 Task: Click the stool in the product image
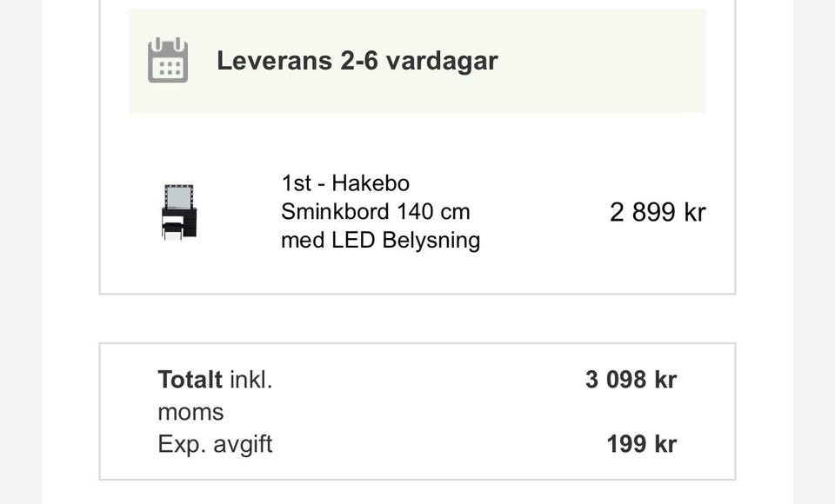[x=172, y=229]
